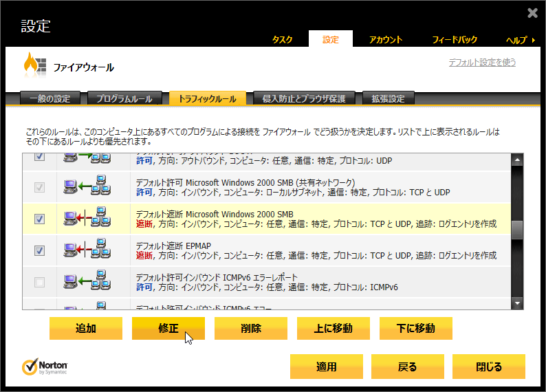The height and width of the screenshot is (392, 546).
Task: Click the rule list scrollbar thumb
Action: 517,229
